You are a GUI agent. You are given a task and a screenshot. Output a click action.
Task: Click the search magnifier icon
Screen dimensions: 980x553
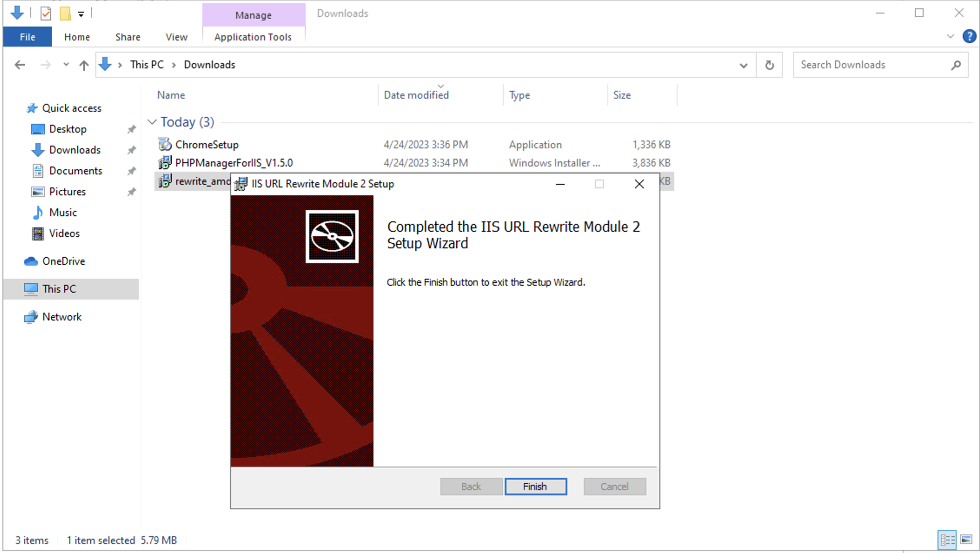coord(956,64)
